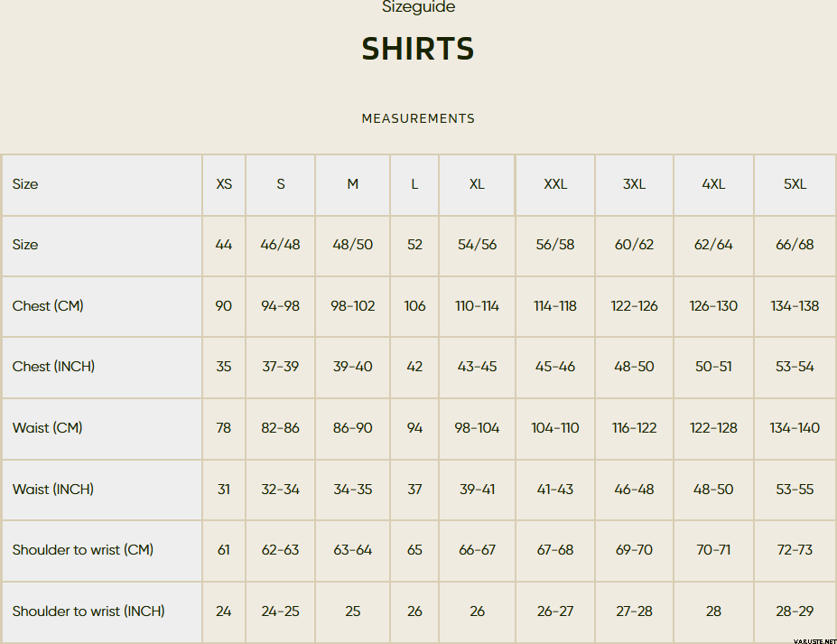837x644 pixels.
Task: Click the 60/62 size cell for 3XL
Action: coord(634,245)
